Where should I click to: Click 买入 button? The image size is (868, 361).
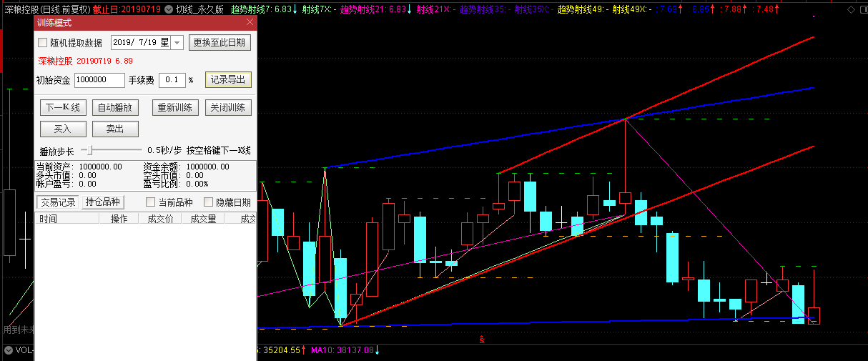coord(63,129)
